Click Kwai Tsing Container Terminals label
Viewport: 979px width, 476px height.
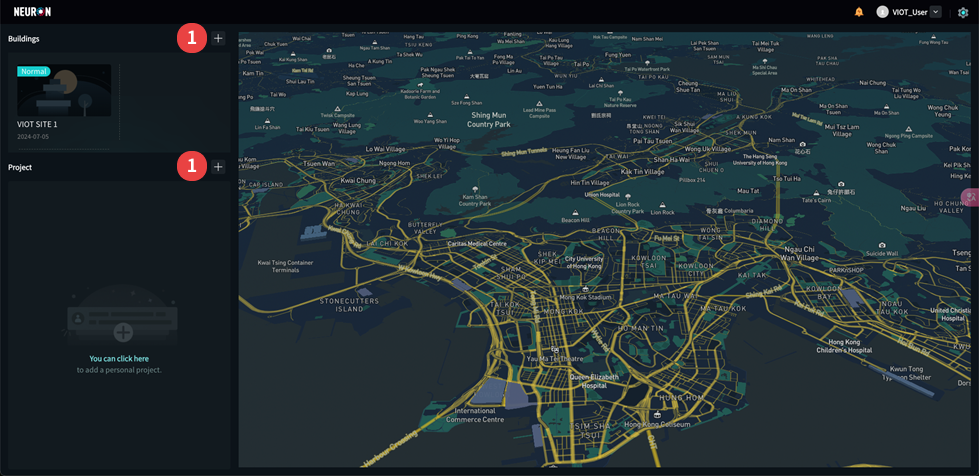285,266
